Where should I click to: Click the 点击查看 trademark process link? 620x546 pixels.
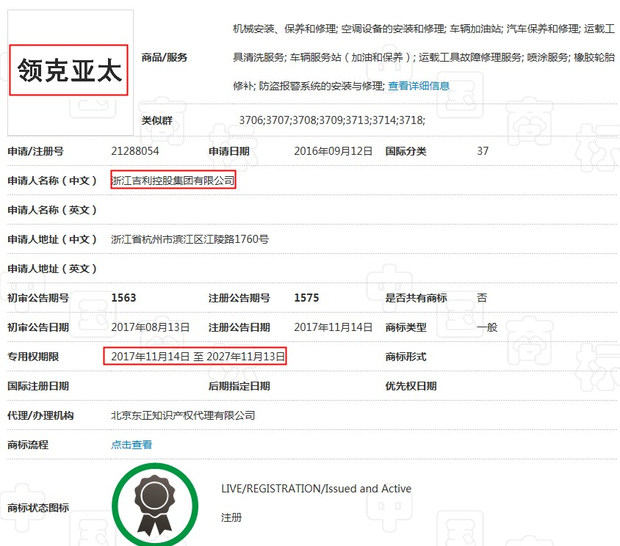click(131, 445)
